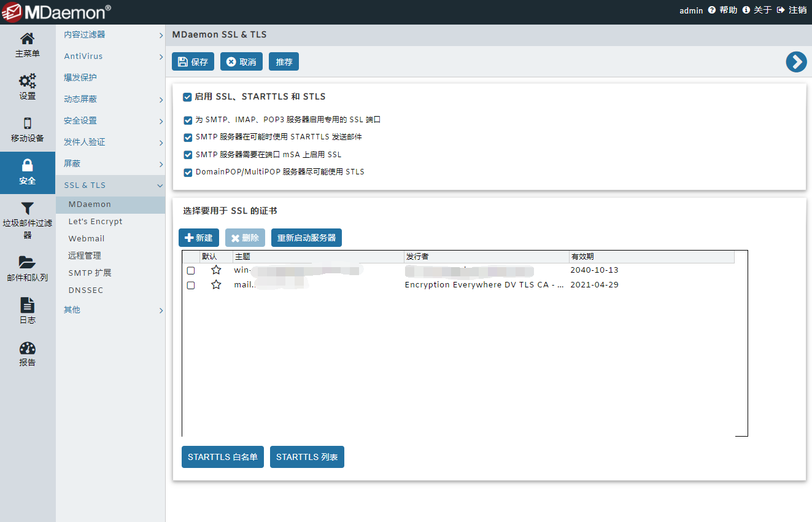This screenshot has width=812, height=522.
Task: Click 新建 to create a certificate
Action: click(199, 238)
